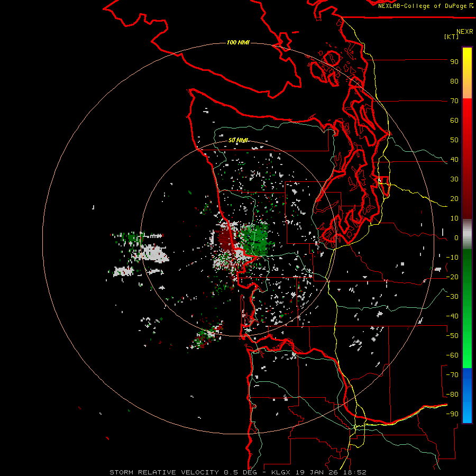Click the 80 value on the velocity scale
This screenshot has height=476, width=476.
pyautogui.click(x=454, y=81)
